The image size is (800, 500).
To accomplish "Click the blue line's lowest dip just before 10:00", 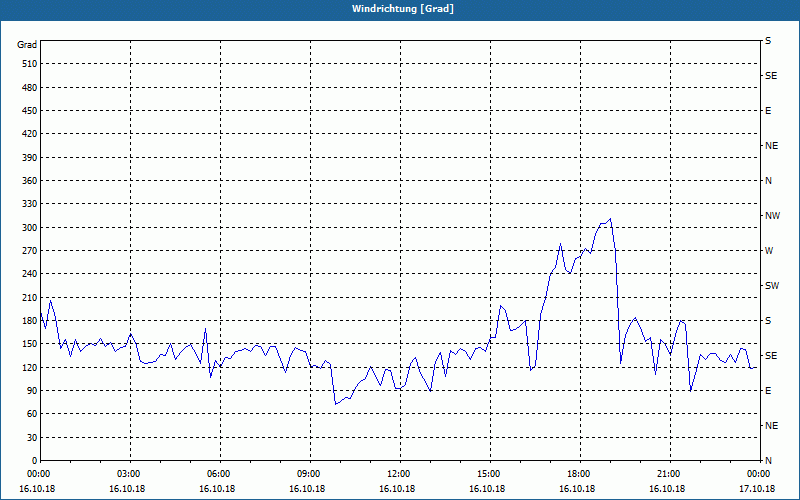I will click(335, 405).
